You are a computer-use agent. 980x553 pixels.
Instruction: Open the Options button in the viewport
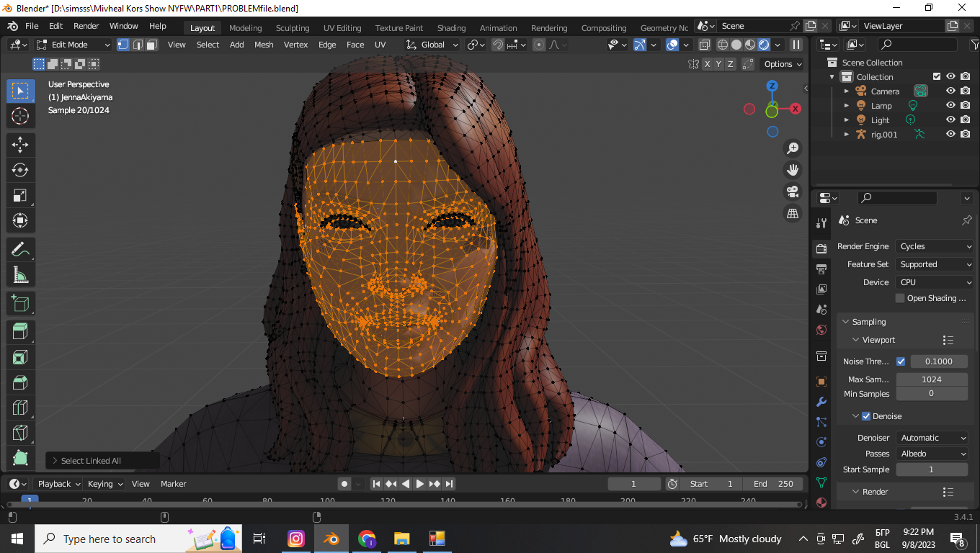pyautogui.click(x=783, y=64)
